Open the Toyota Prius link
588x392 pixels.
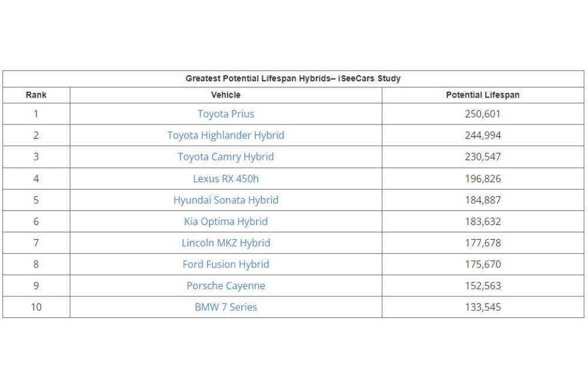226,114
